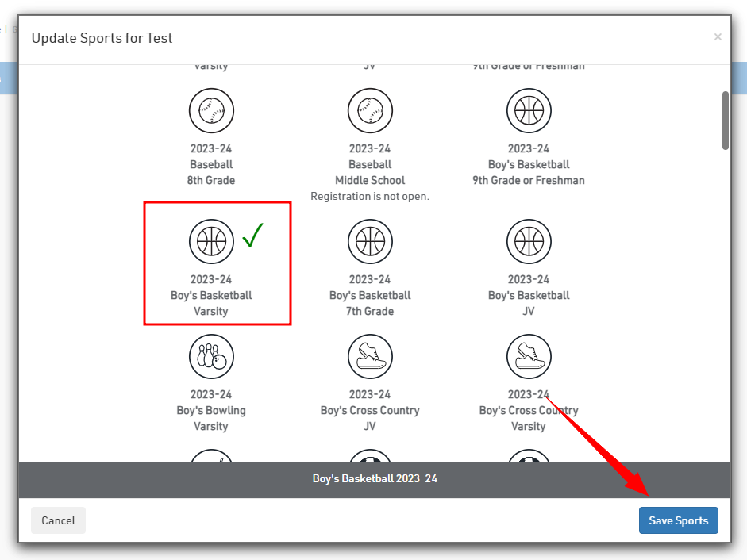The height and width of the screenshot is (560, 747).
Task: Uncheck the green checkmark on Basketball Varsity
Action: (253, 236)
